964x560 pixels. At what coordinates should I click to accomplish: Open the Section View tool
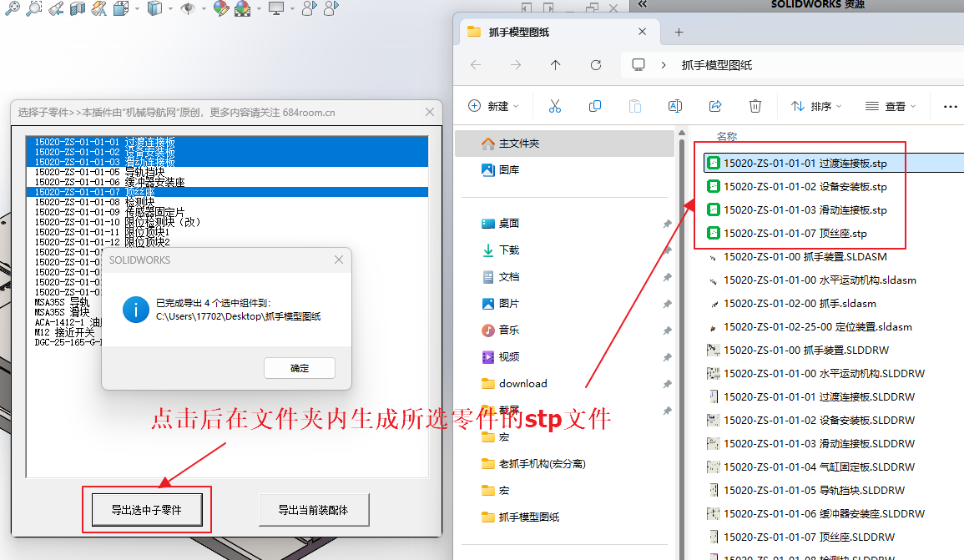tap(78, 9)
